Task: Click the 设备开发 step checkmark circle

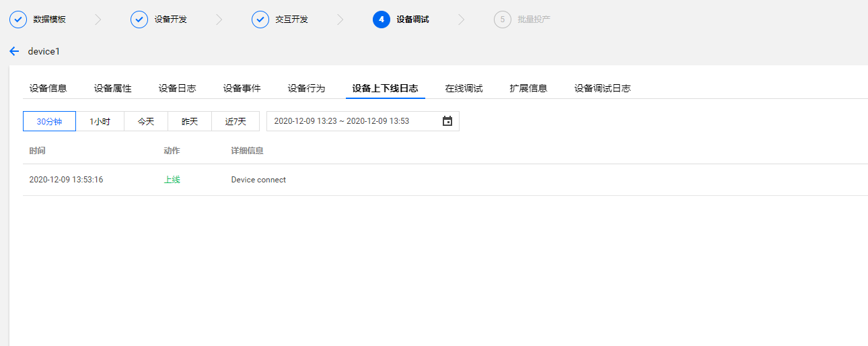Action: point(139,20)
